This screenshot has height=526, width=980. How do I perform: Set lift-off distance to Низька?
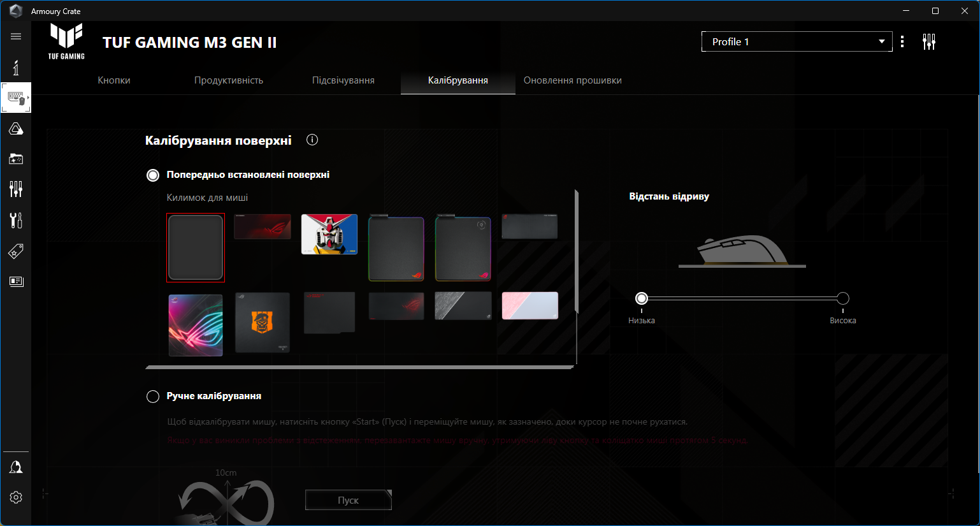coord(642,298)
